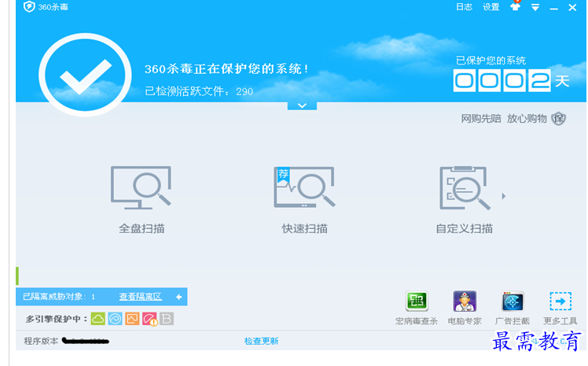Open online shopping guarantee link (网购先赔)
This screenshot has width=588, height=366.
click(x=481, y=119)
